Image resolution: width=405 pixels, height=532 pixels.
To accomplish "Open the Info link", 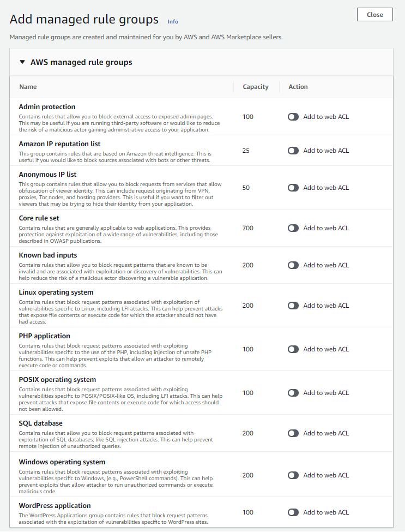I will [173, 22].
